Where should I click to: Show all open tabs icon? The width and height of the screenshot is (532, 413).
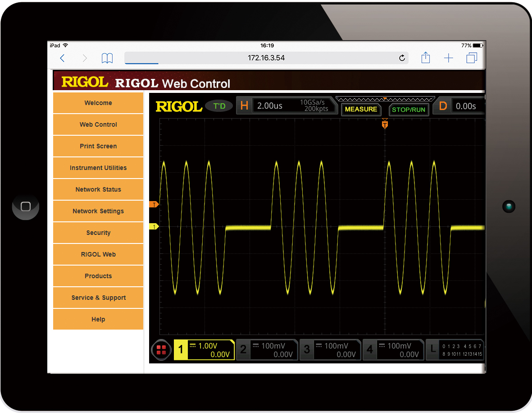tap(472, 58)
